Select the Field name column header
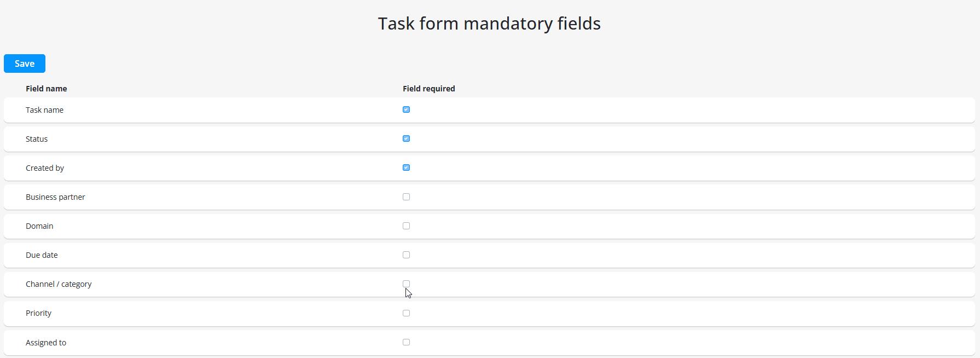 46,88
